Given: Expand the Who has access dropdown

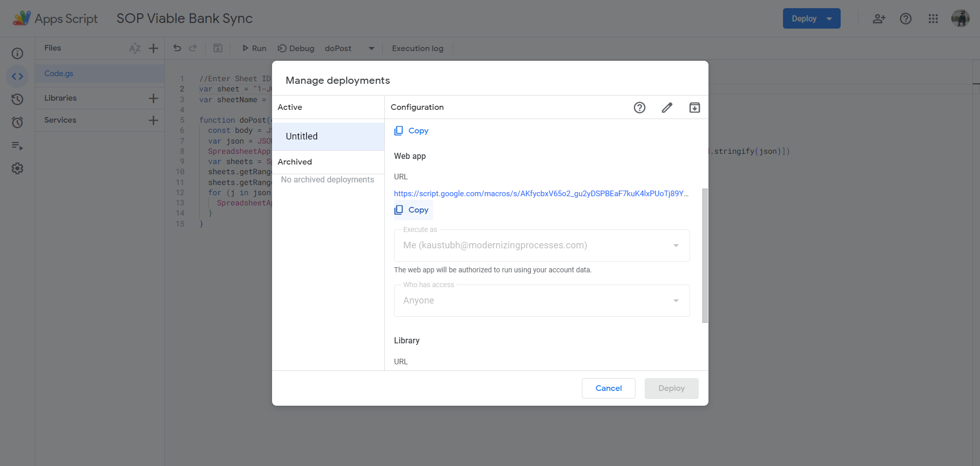Looking at the screenshot, I should tap(542, 300).
